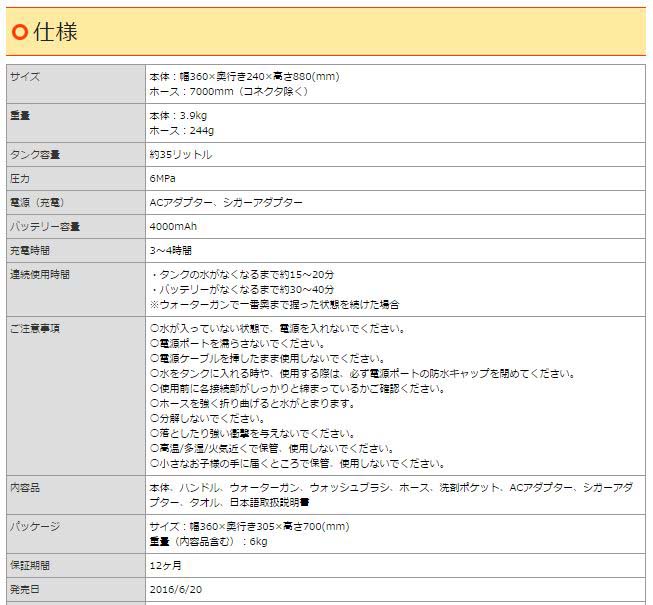The width and height of the screenshot is (653, 605).
Task: Click the 3～4時間 charging time value
Action: 171,251
